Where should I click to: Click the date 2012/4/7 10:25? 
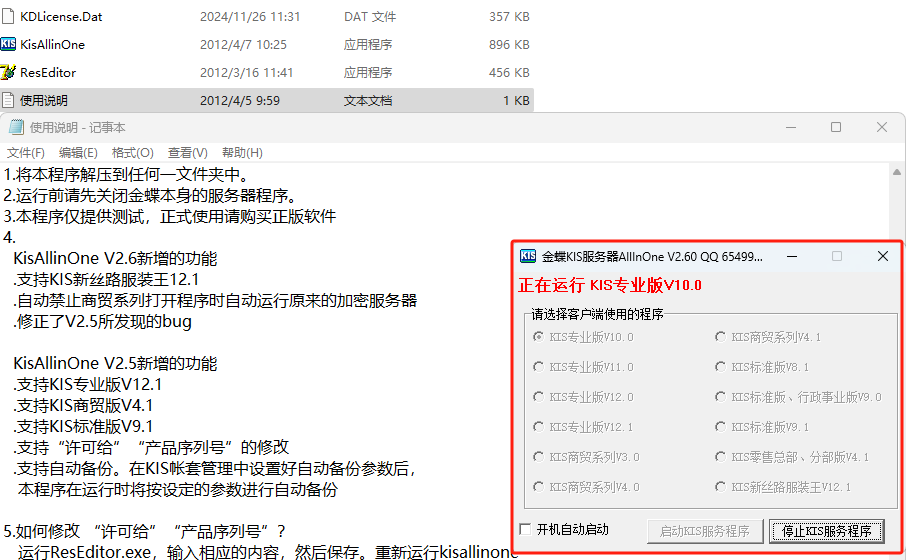[x=243, y=44]
